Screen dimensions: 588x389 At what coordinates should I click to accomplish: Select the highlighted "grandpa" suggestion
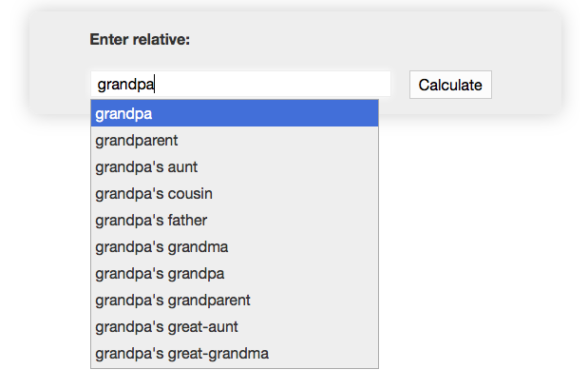[x=234, y=114]
